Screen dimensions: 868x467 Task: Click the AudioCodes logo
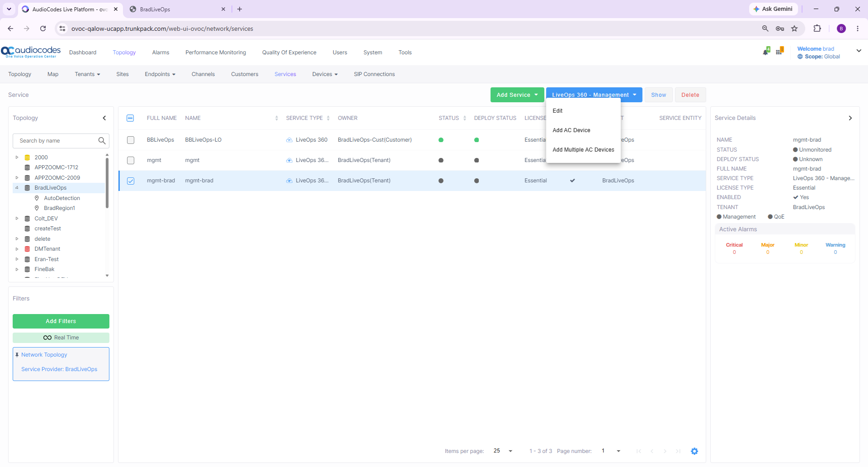click(31, 52)
